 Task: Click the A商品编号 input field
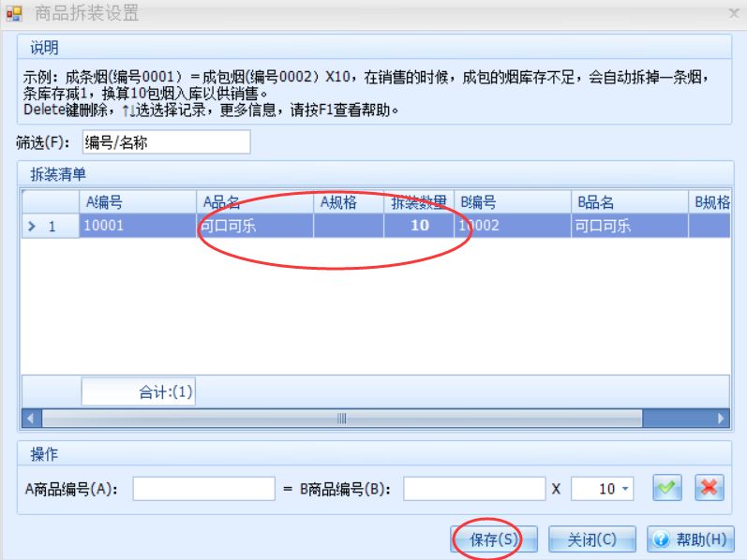coord(204,489)
